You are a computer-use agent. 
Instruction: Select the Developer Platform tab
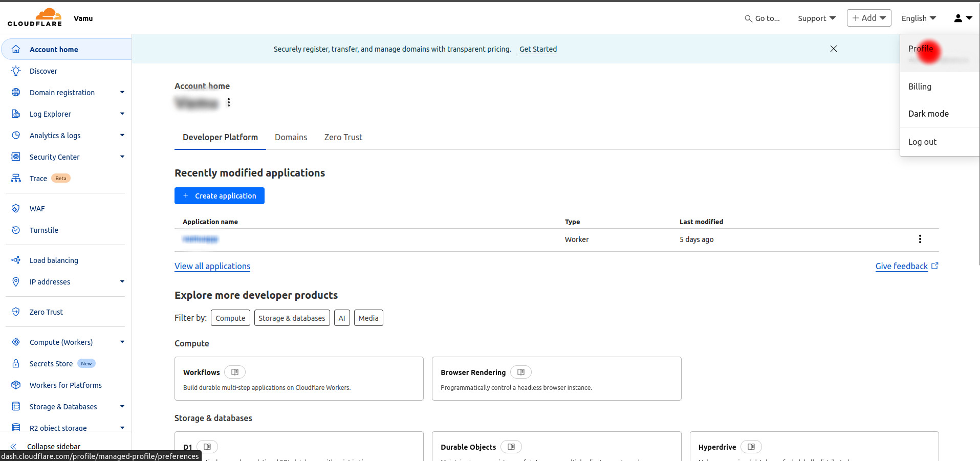[220, 137]
